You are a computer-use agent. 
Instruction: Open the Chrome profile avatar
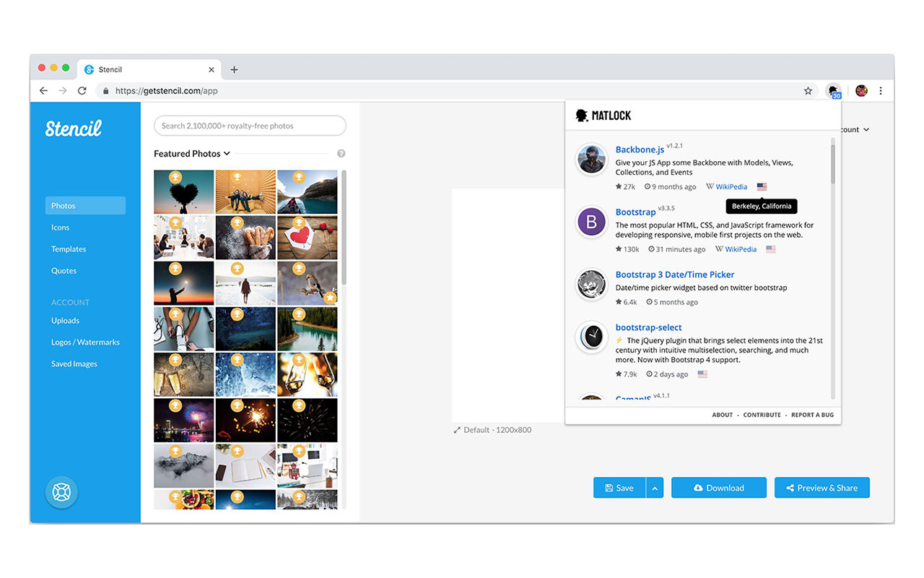tap(861, 91)
